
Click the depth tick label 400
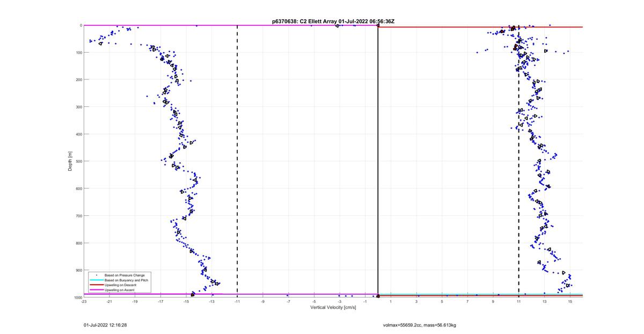coord(79,134)
